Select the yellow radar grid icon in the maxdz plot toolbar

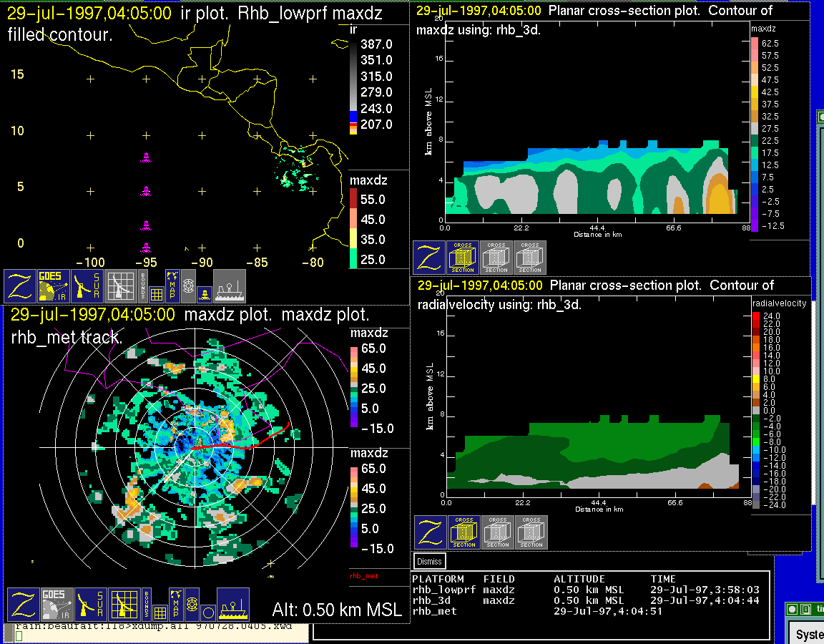[x=124, y=605]
